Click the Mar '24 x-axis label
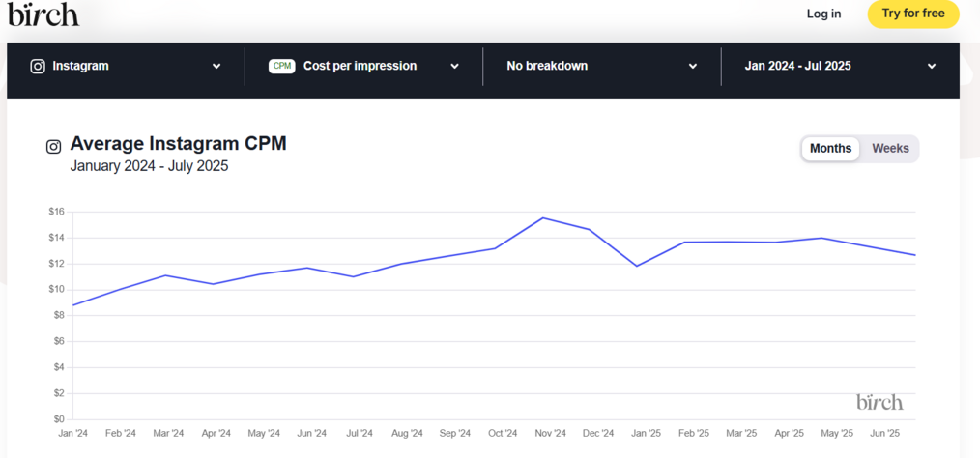 coord(169,433)
